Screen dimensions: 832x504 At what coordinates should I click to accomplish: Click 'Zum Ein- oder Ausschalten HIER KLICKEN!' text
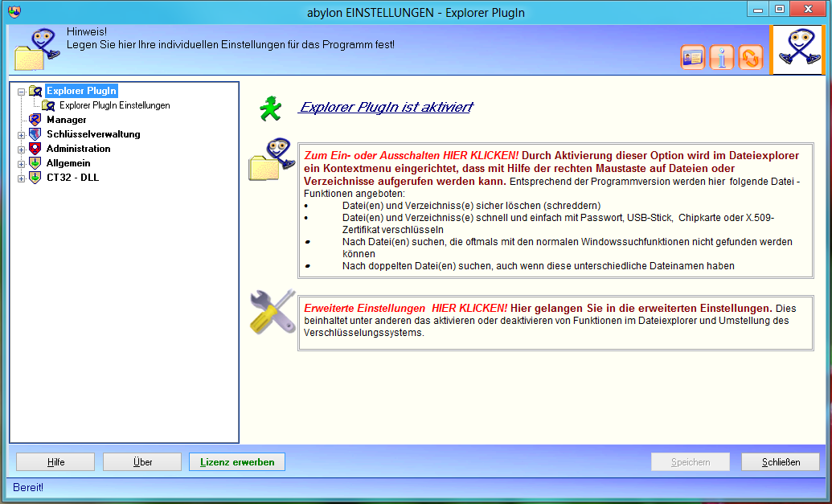coord(412,155)
